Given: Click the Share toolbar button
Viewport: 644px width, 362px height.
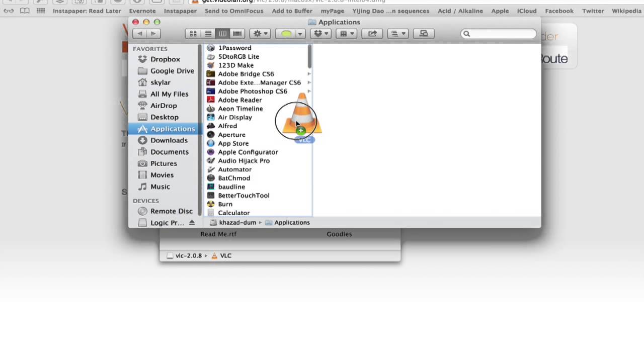Looking at the screenshot, I should (x=372, y=34).
